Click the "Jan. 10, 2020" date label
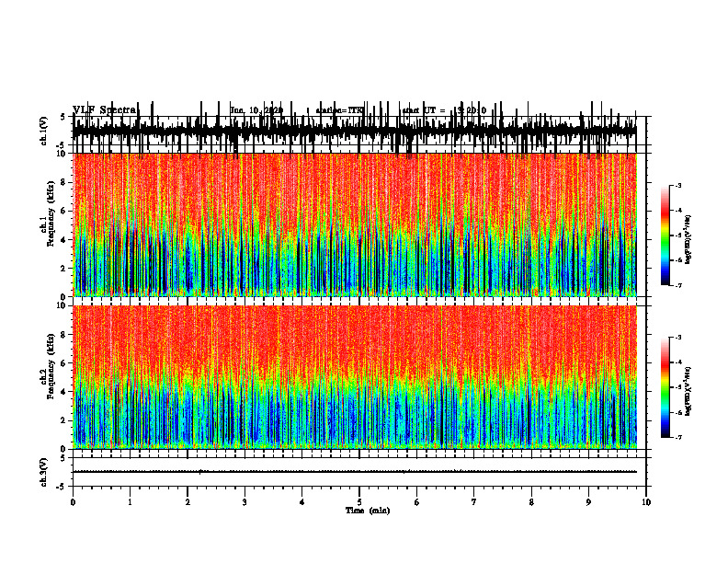The image size is (728, 563). coord(256,110)
